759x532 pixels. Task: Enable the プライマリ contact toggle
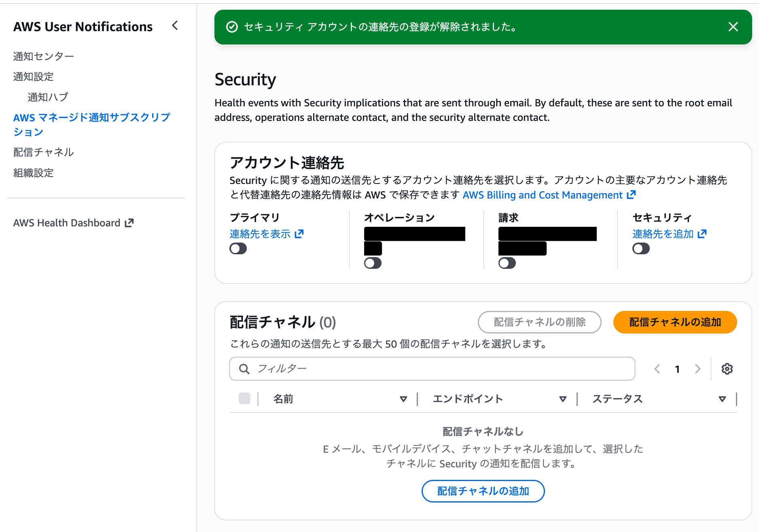238,248
